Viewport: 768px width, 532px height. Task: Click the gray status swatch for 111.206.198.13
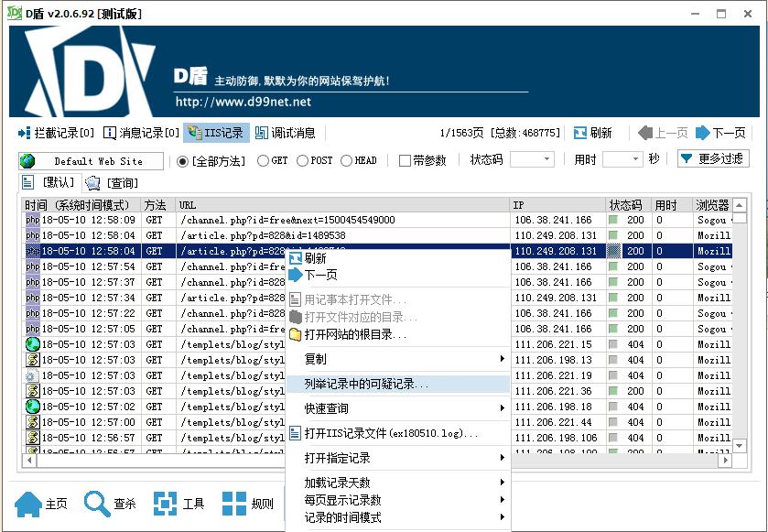coord(612,360)
